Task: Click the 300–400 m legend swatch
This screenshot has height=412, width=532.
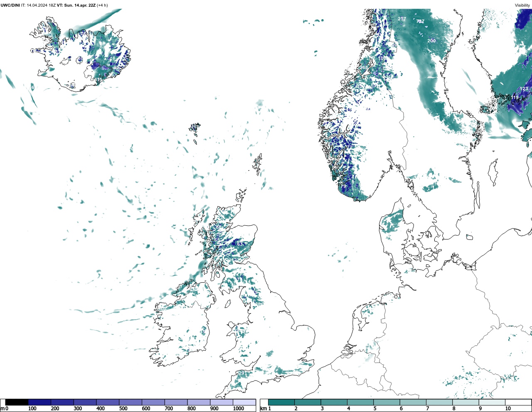Action: [85, 402]
